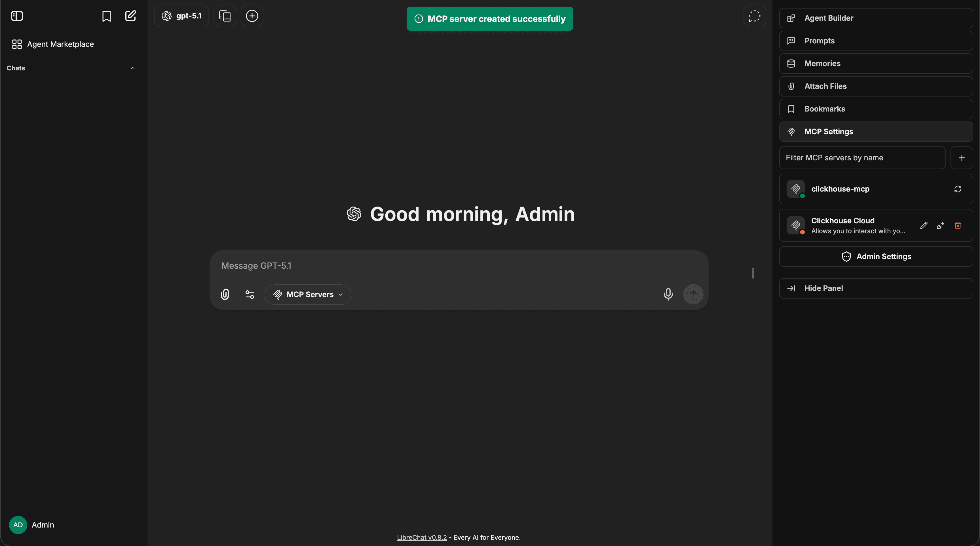Delete the Clickhouse Cloud MCP server
This screenshot has height=546, width=980.
pyautogui.click(x=958, y=225)
